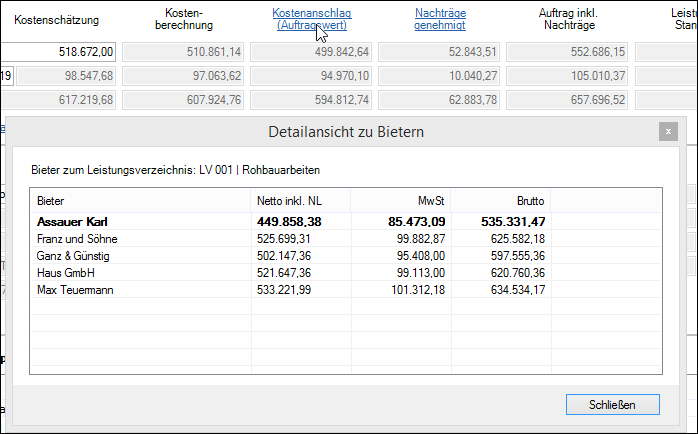
Task: Sort by the Bieter column header
Action: [x=140, y=201]
